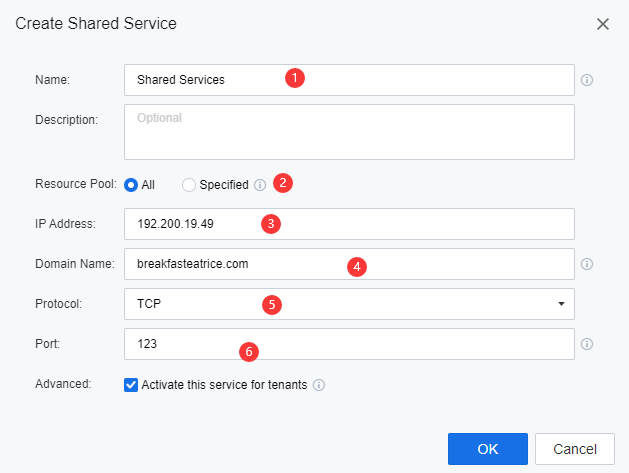Focus the optional Description text area
This screenshot has width=629, height=473.
click(349, 132)
